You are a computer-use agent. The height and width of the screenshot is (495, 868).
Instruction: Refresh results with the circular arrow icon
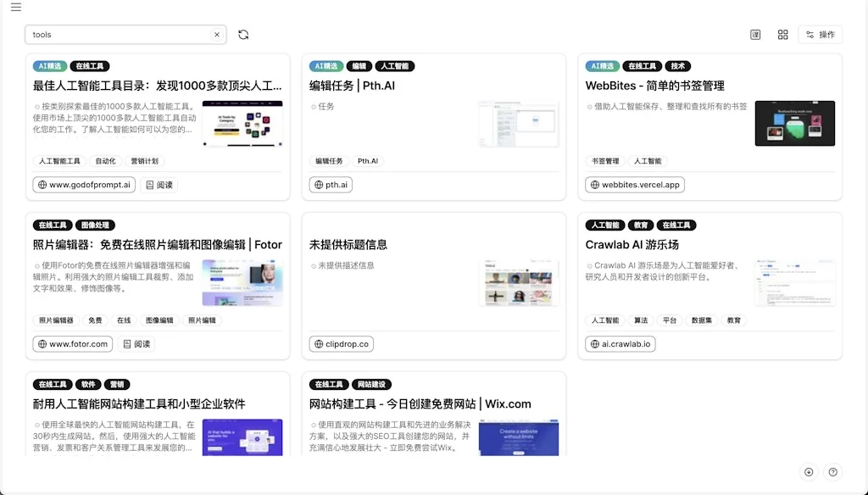click(x=243, y=34)
